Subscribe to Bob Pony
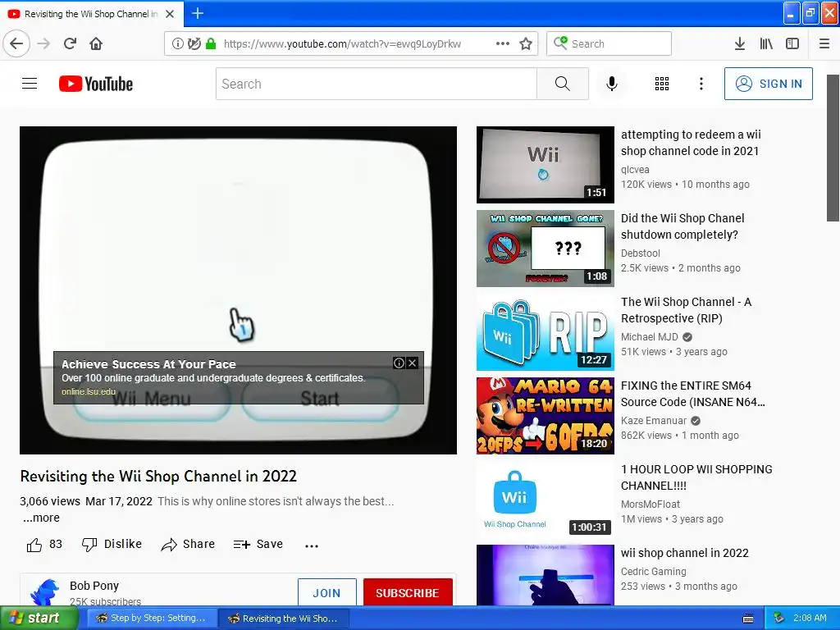Screen dimensions: 840x630 point(407,592)
